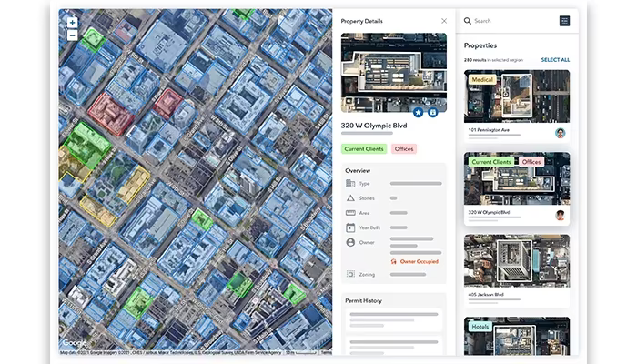Open the 320 W Olympic Blvd card in list
Image resolution: width=637 pixels, height=364 pixels.
(517, 189)
